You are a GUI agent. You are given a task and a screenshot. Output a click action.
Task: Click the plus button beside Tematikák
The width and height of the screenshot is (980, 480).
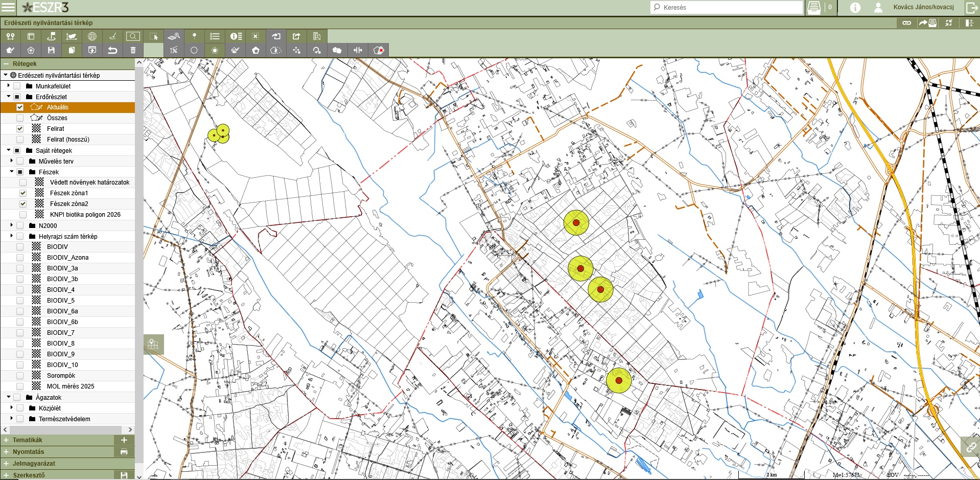(124, 440)
